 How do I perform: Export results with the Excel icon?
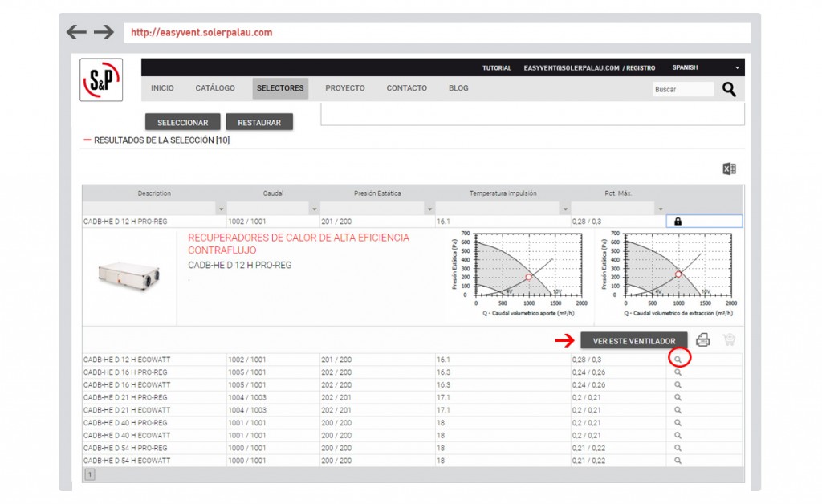[x=729, y=169]
